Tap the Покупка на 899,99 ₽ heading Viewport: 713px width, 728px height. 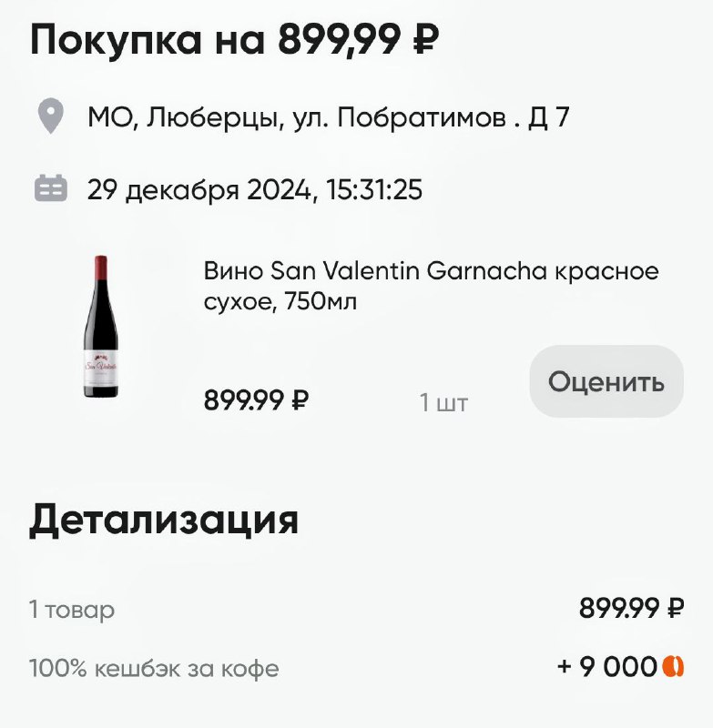point(234,39)
